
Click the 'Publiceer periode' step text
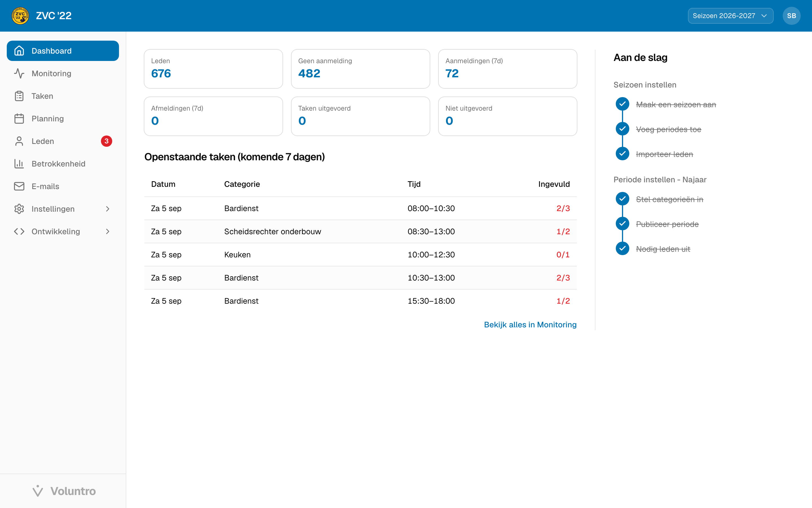(x=667, y=224)
